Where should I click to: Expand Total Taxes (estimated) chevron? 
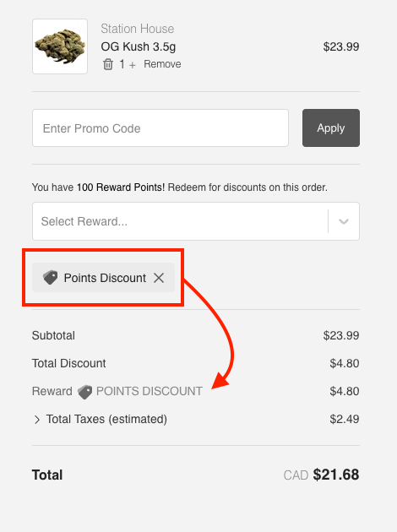click(x=36, y=420)
